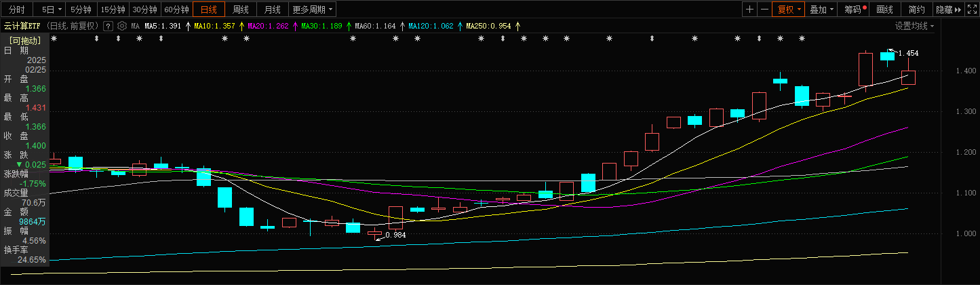Expand the 更多周期 more periods dropdown
Viewport: 980px width, 285px height.
(x=313, y=9)
